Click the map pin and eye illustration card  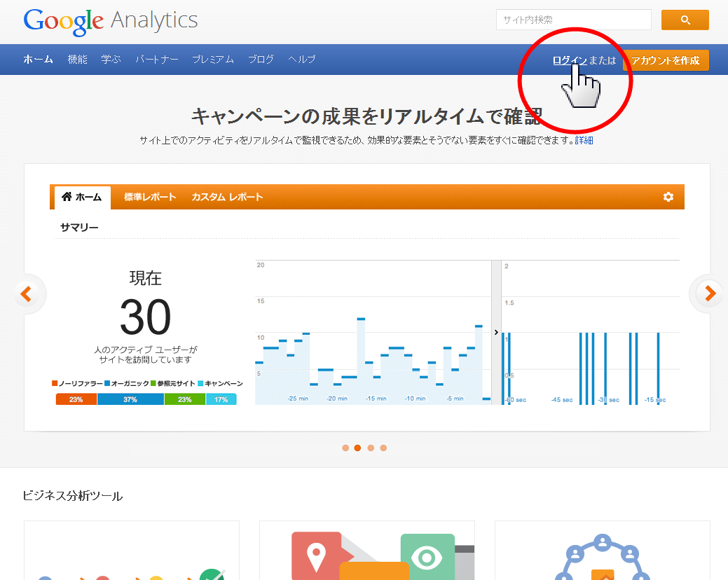click(366, 551)
